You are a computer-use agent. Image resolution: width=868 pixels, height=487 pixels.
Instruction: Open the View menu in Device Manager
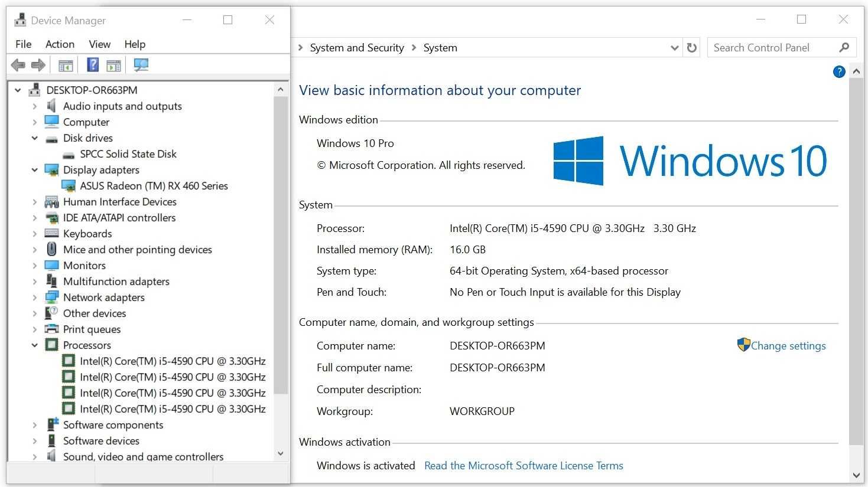99,44
